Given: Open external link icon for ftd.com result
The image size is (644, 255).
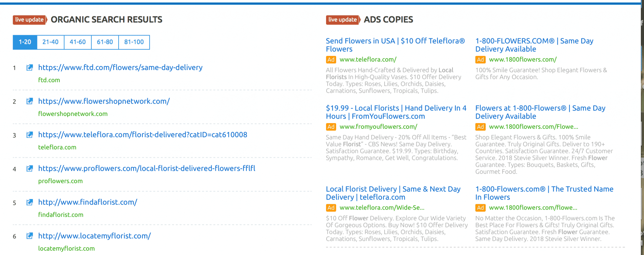Looking at the screenshot, I should pyautogui.click(x=30, y=68).
